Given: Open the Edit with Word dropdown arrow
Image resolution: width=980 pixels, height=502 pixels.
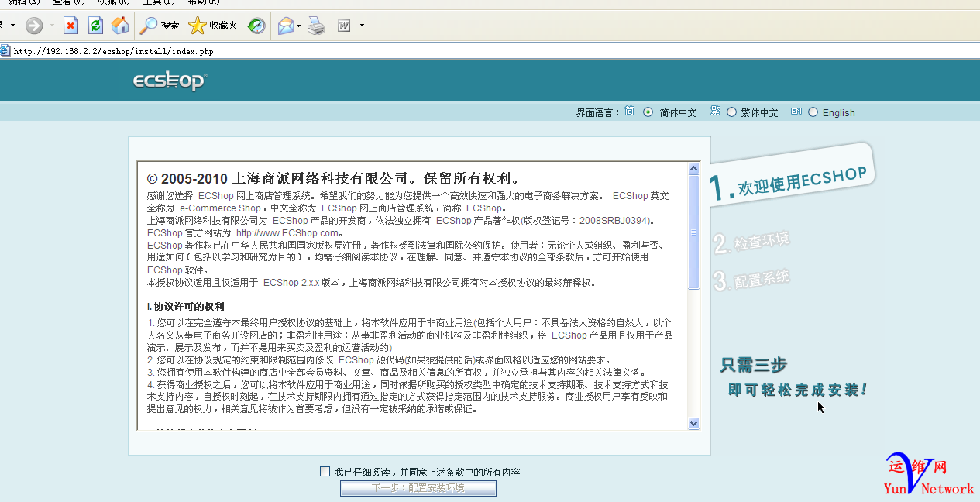Looking at the screenshot, I should pos(362,26).
